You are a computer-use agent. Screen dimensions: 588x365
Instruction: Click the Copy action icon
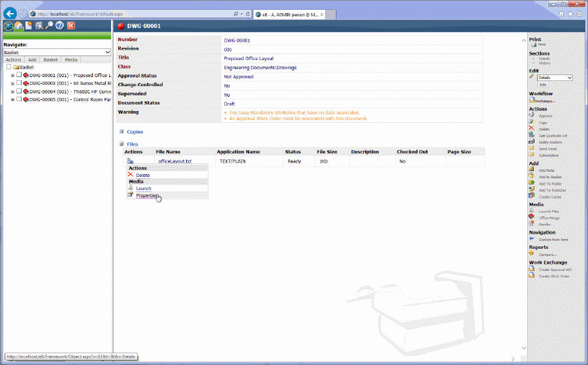coord(531,122)
